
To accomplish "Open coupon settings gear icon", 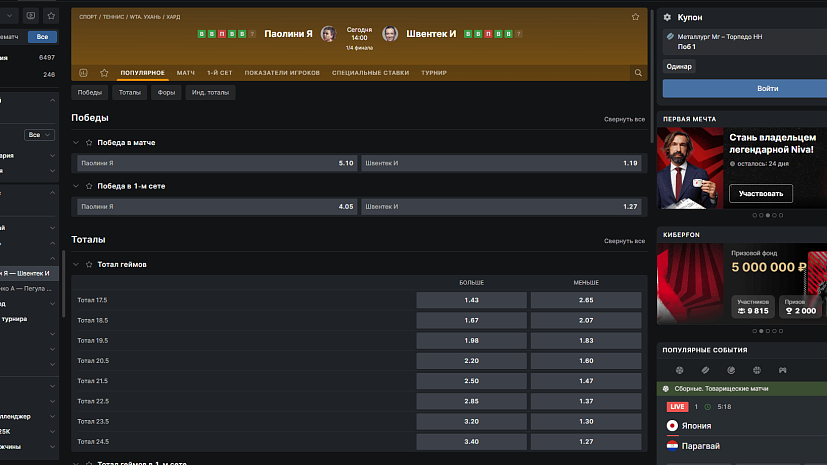I will (x=667, y=17).
